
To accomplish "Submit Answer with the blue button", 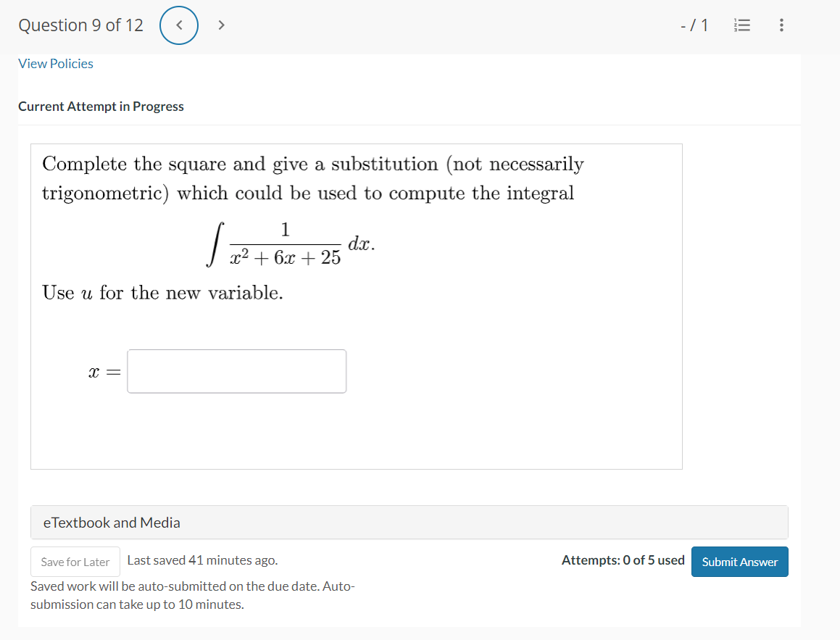I will pos(739,561).
